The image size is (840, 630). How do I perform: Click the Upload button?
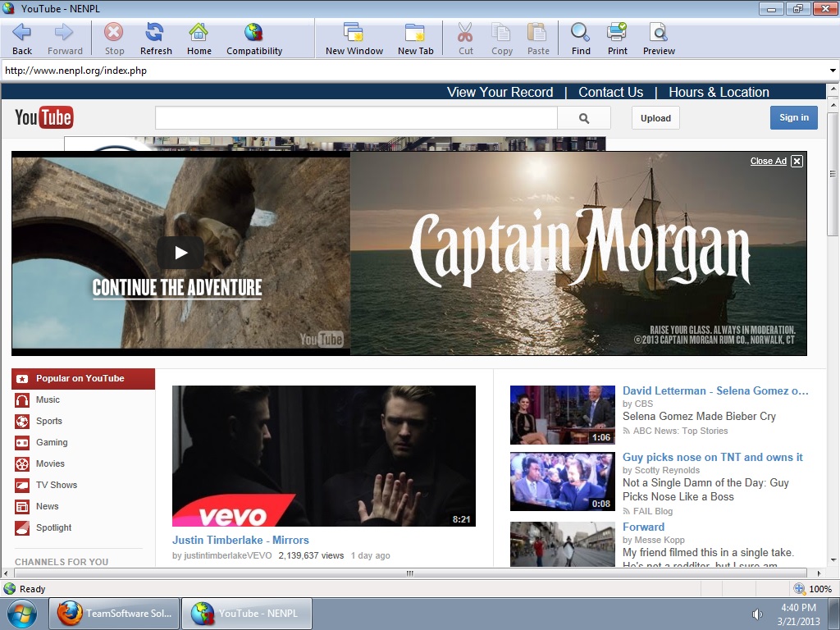(655, 118)
